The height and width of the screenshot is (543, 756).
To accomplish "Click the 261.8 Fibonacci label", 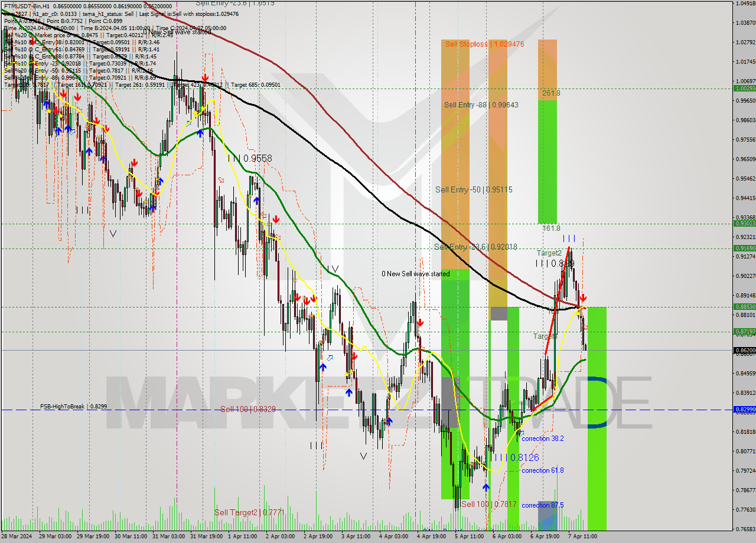I will coord(551,93).
